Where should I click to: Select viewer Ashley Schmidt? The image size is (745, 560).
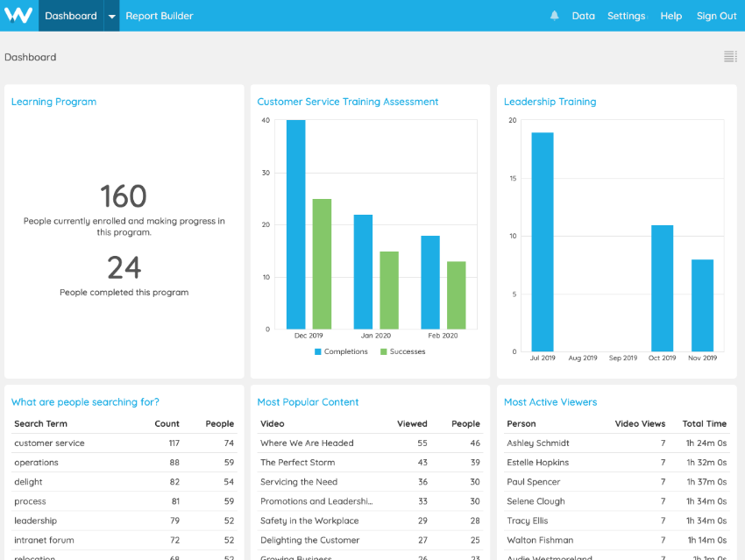click(x=617, y=443)
